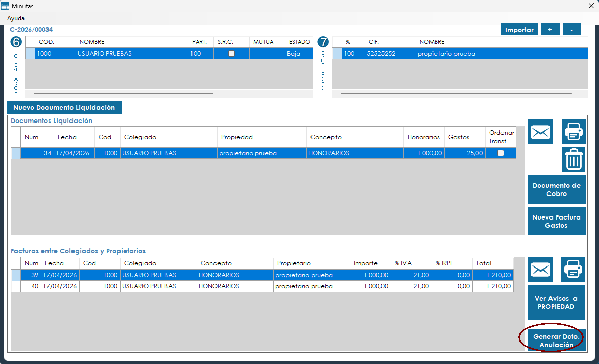Click the Colegiados horizontal scrollbar
The height and width of the screenshot is (364, 599).
[x=124, y=94]
